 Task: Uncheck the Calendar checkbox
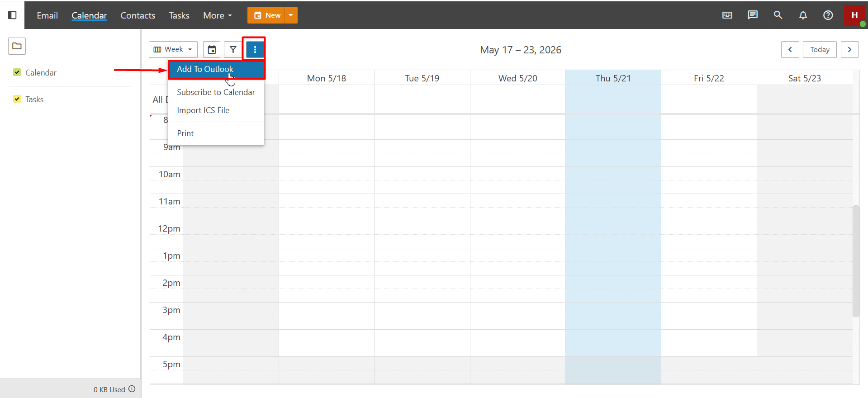(x=17, y=72)
